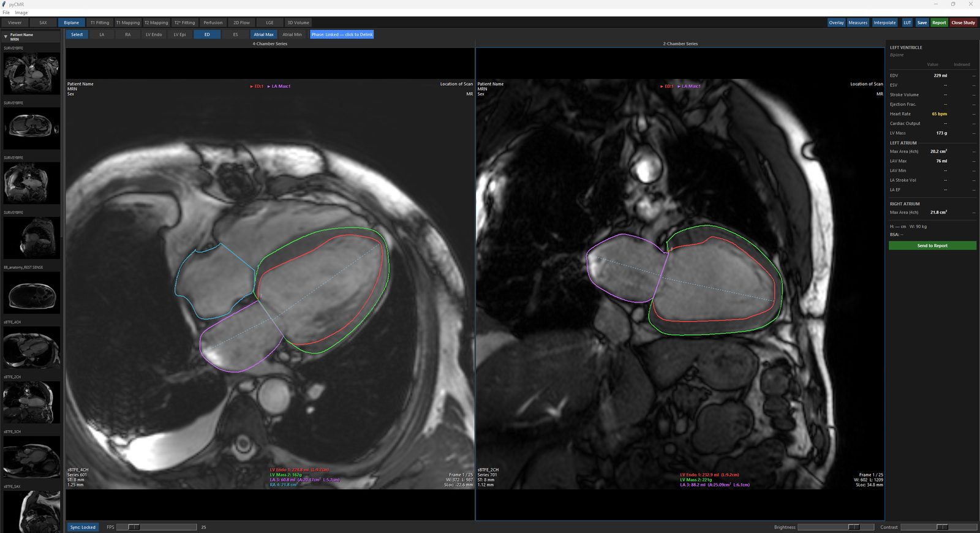980x533 pixels.
Task: Open the sBTFE_2CH series thumbnail
Action: pyautogui.click(x=31, y=402)
